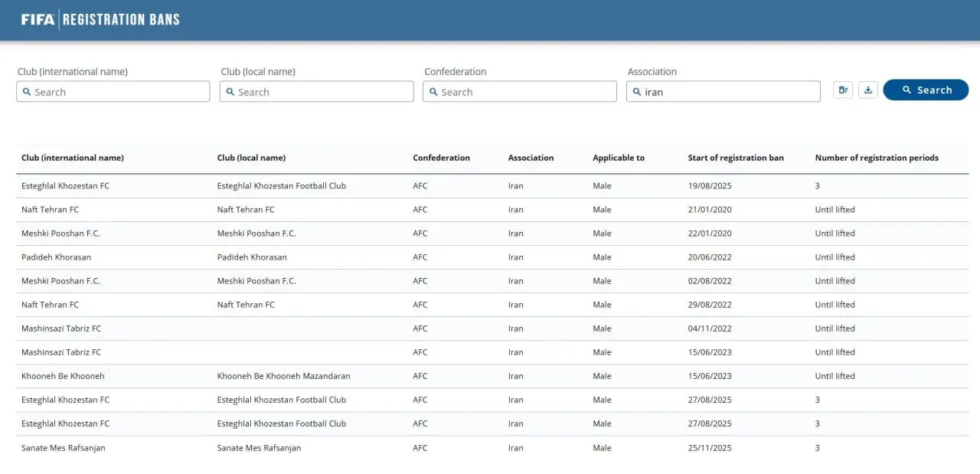
Task: Click magnifier icon in Association field
Action: pos(637,92)
